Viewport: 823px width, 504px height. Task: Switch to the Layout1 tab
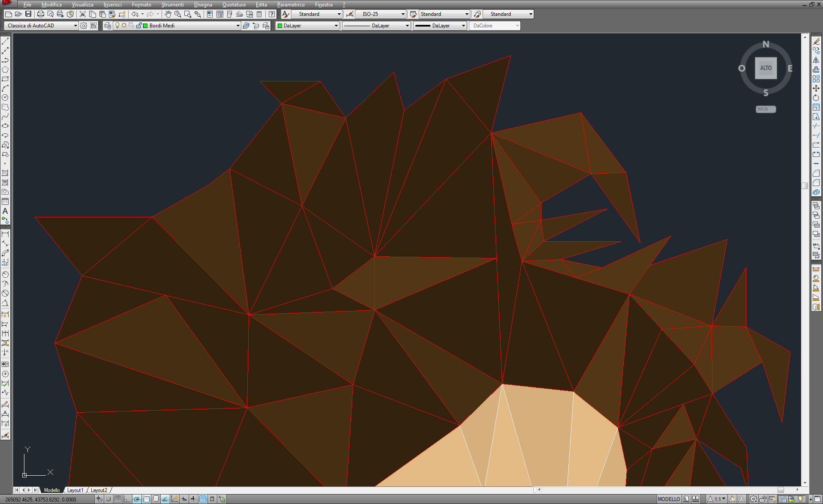pos(75,490)
